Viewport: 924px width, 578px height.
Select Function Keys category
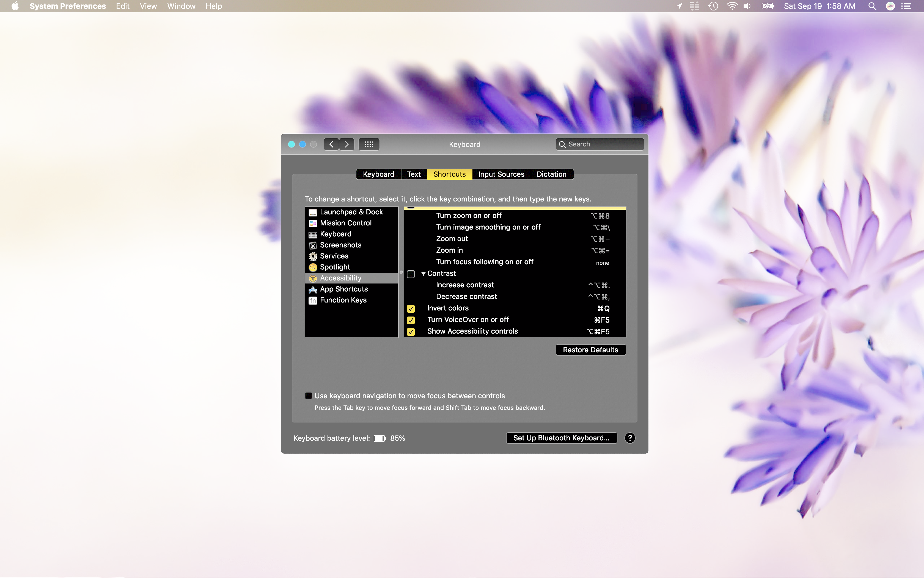click(352, 300)
